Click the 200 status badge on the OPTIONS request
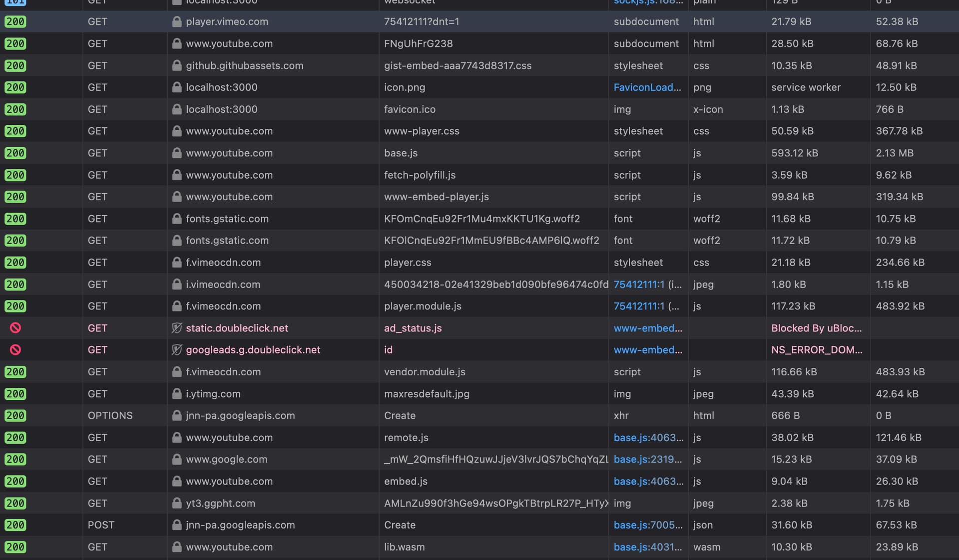 click(x=15, y=416)
